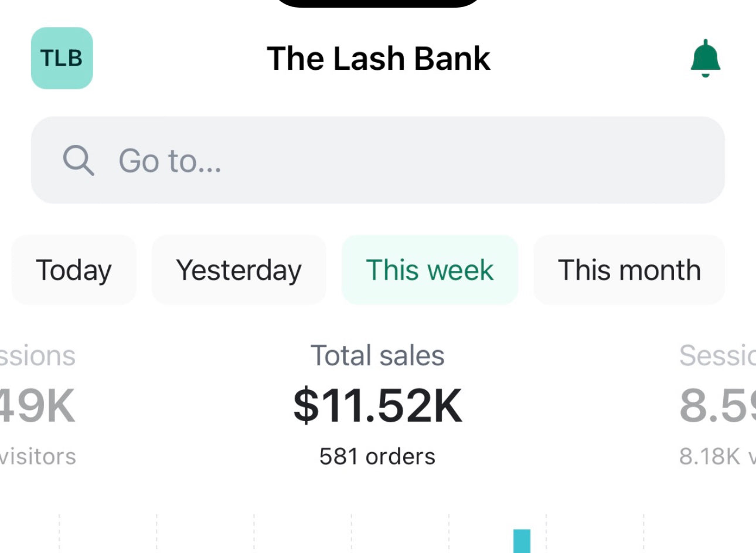
Task: Choose the This week filter
Action: (430, 270)
